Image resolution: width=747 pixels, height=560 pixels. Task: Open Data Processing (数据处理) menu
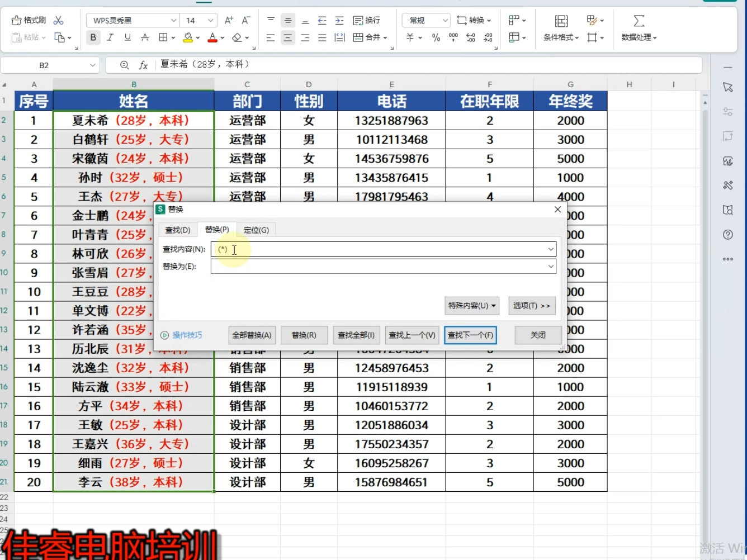coord(639,28)
